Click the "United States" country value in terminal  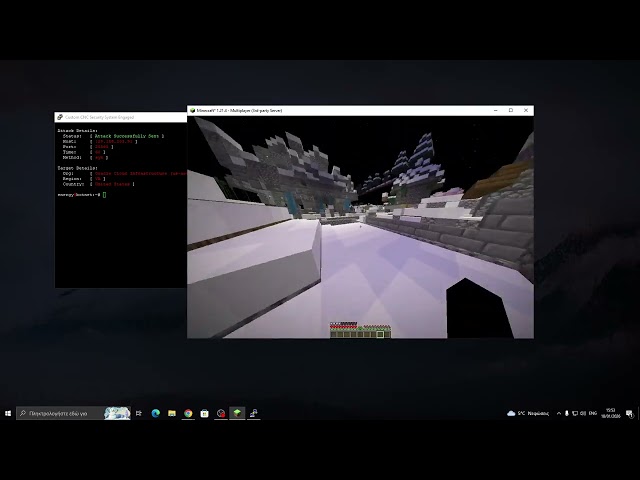[x=112, y=184]
